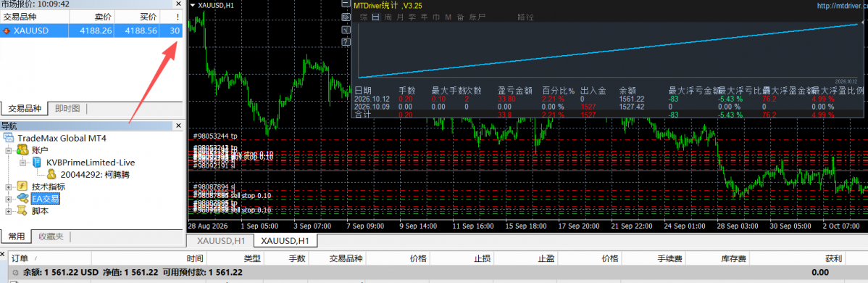Click the XAUUSD symbol icon in market watch
This screenshot has height=283, width=868.
point(7,31)
